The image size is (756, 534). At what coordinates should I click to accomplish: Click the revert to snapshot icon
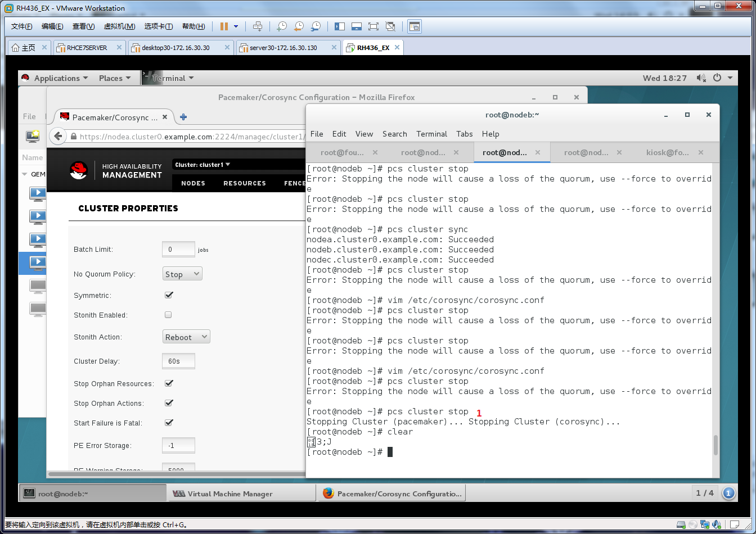[x=298, y=26]
